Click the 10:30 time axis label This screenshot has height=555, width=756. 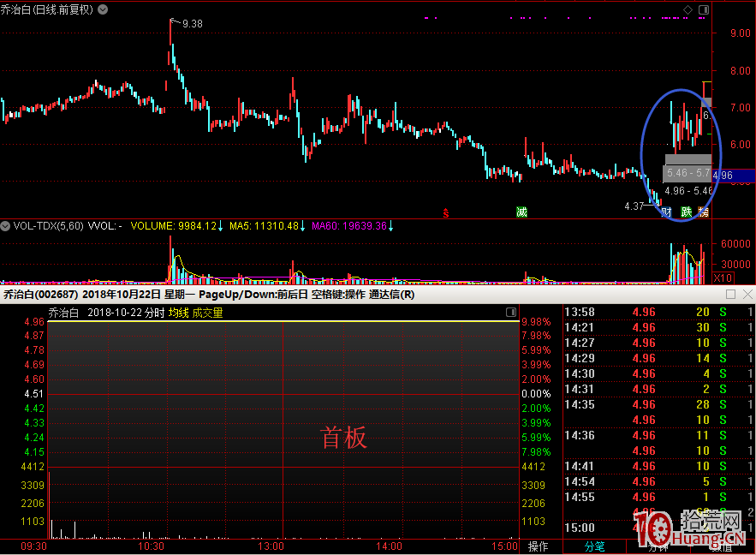click(x=151, y=546)
